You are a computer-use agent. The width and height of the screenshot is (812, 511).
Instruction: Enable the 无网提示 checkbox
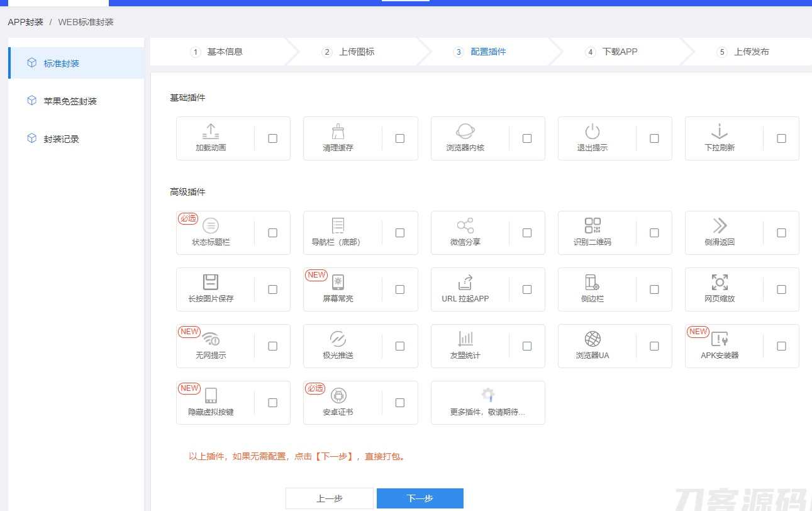tap(272, 346)
